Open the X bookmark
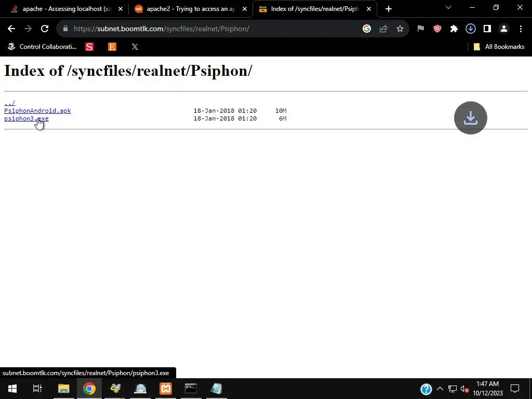 pos(135,47)
